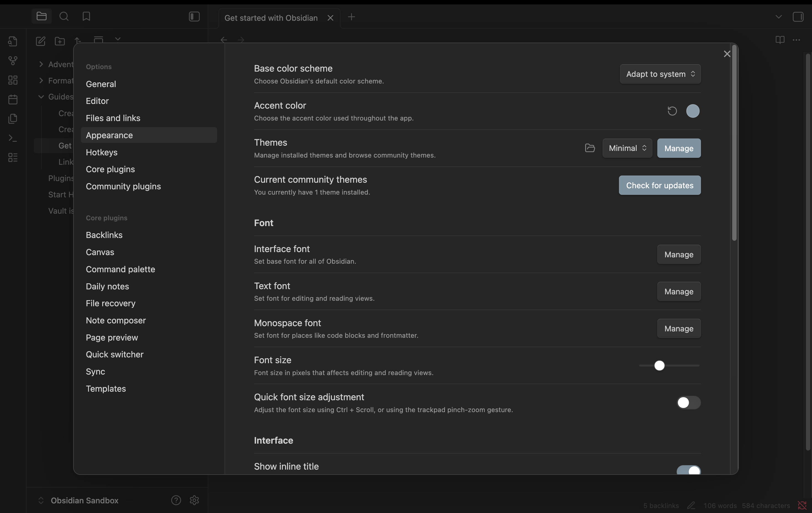The width and height of the screenshot is (812, 513).
Task: Go to the Hotkeys settings section
Action: pos(102,152)
